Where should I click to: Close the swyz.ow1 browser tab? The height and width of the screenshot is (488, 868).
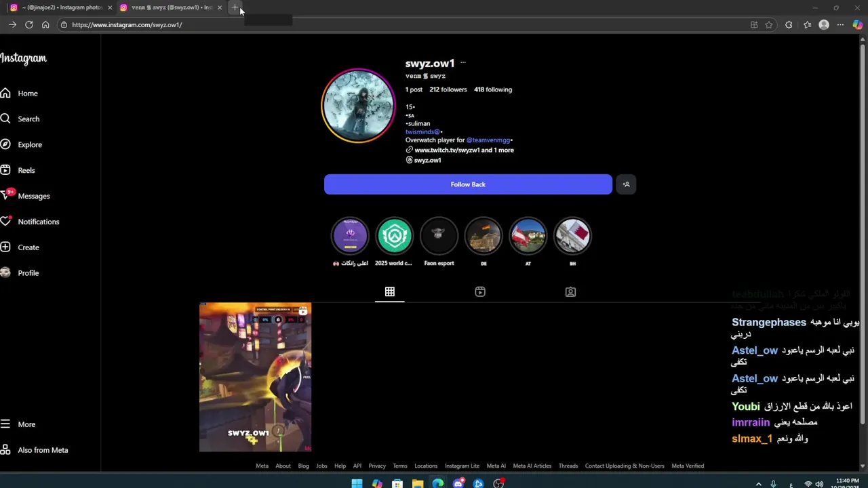pyautogui.click(x=220, y=7)
